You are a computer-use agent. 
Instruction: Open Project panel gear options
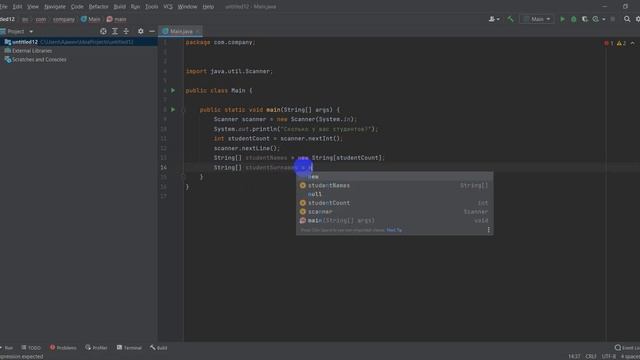click(x=140, y=31)
